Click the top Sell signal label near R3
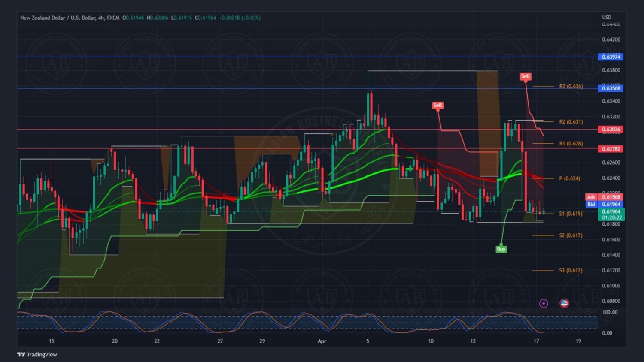The image size is (644, 362). click(x=526, y=76)
